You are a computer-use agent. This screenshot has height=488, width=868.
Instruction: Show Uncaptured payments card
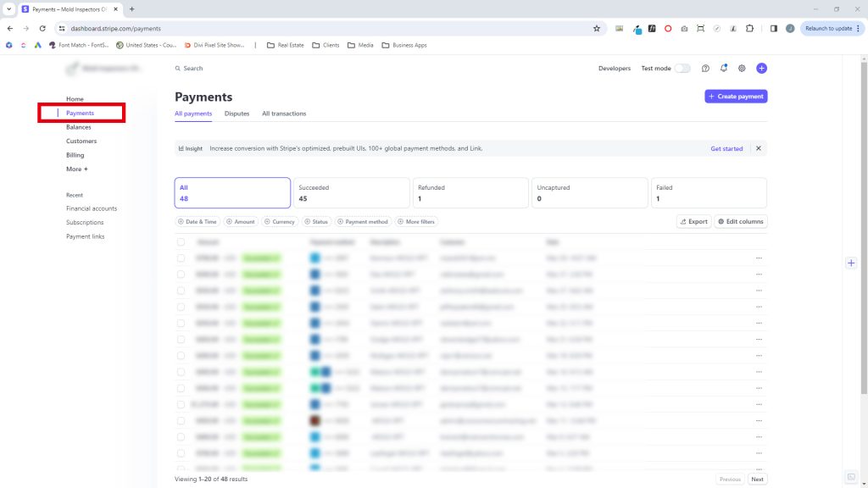point(590,192)
